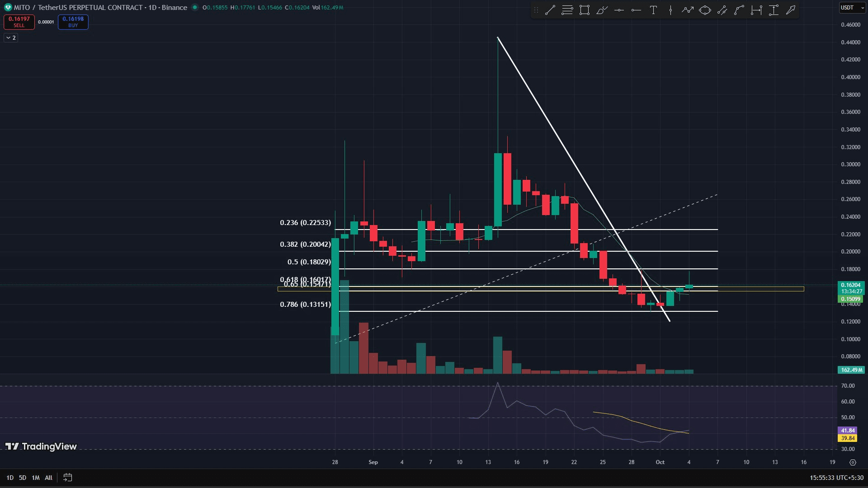868x488 pixels.
Task: Select the Brush drawing tool
Action: [602, 10]
